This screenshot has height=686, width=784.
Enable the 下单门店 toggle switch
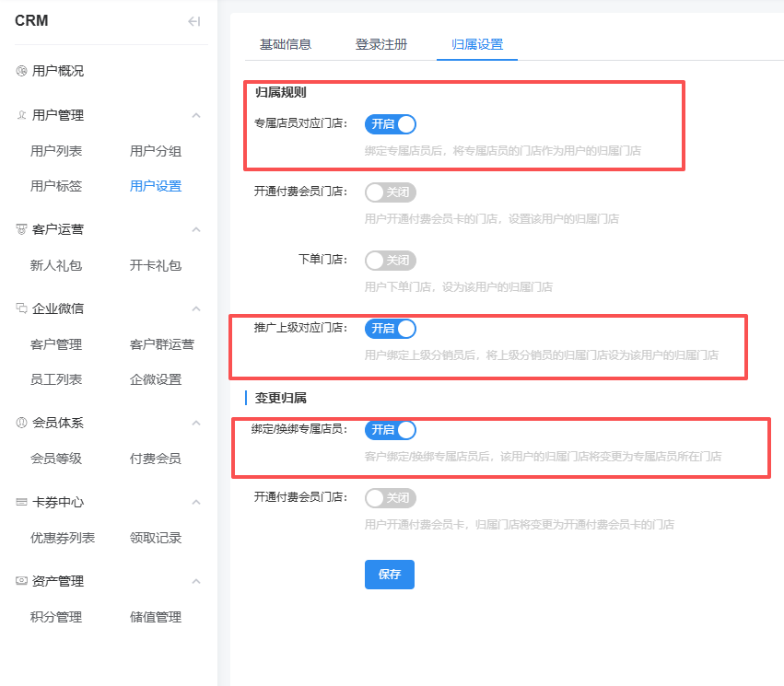click(x=391, y=261)
